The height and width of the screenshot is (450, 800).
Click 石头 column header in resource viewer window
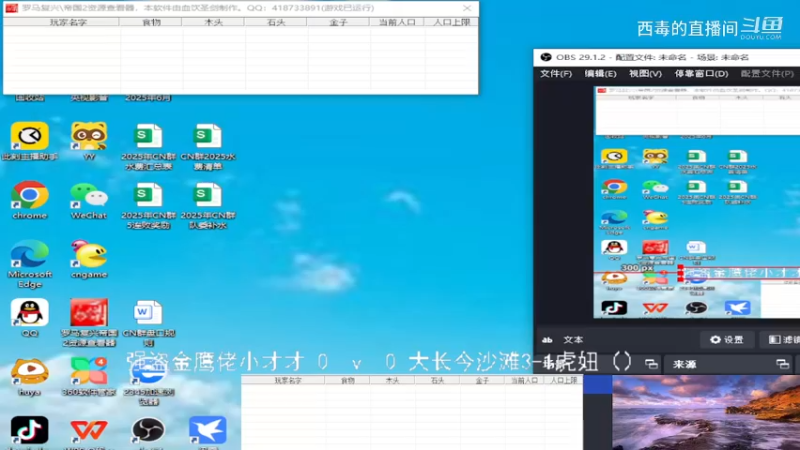tap(276, 22)
